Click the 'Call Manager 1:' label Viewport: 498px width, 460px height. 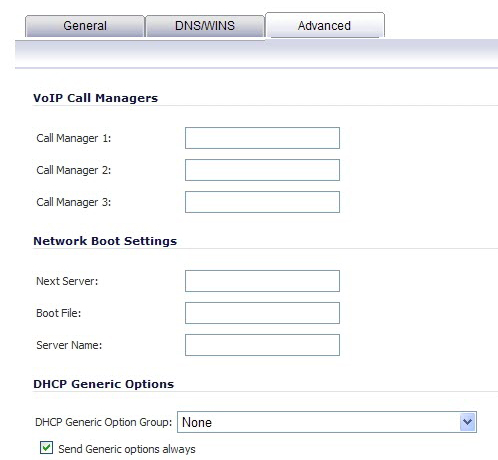tap(74, 138)
